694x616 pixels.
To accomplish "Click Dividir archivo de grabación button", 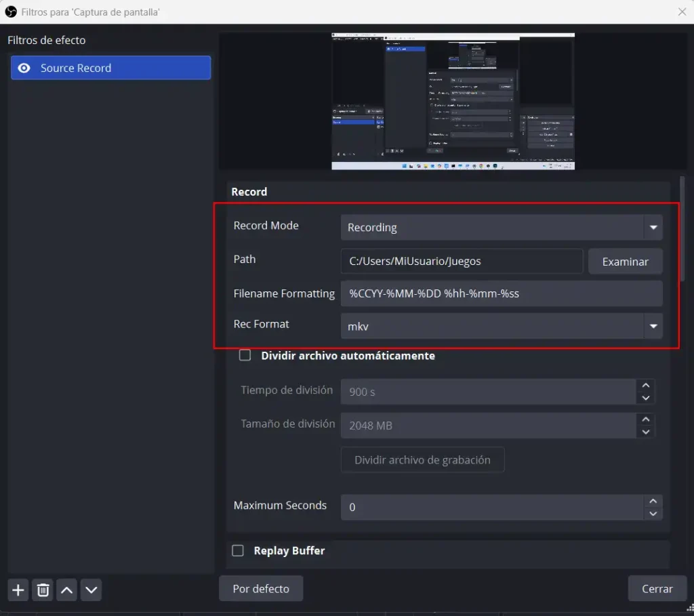I will tap(422, 459).
